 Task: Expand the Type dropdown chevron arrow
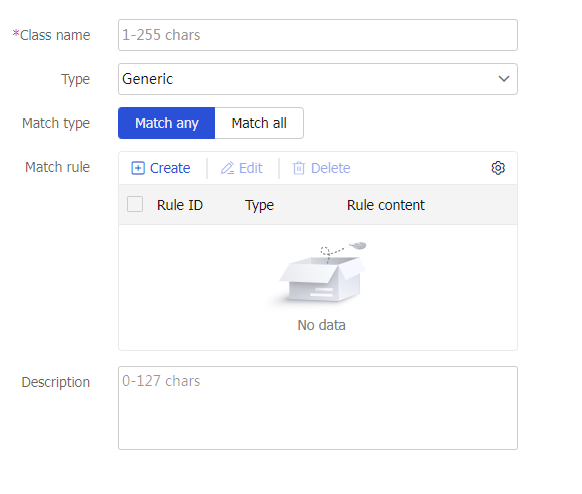504,79
